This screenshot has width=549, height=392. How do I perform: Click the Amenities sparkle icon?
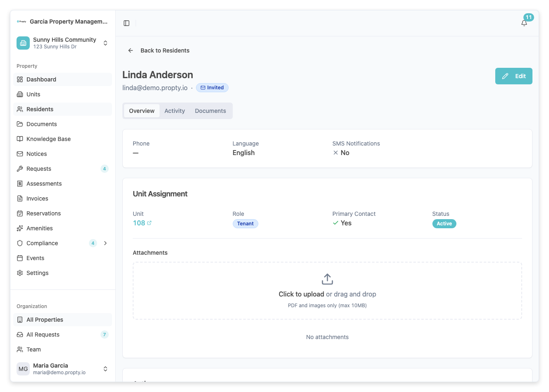20,228
